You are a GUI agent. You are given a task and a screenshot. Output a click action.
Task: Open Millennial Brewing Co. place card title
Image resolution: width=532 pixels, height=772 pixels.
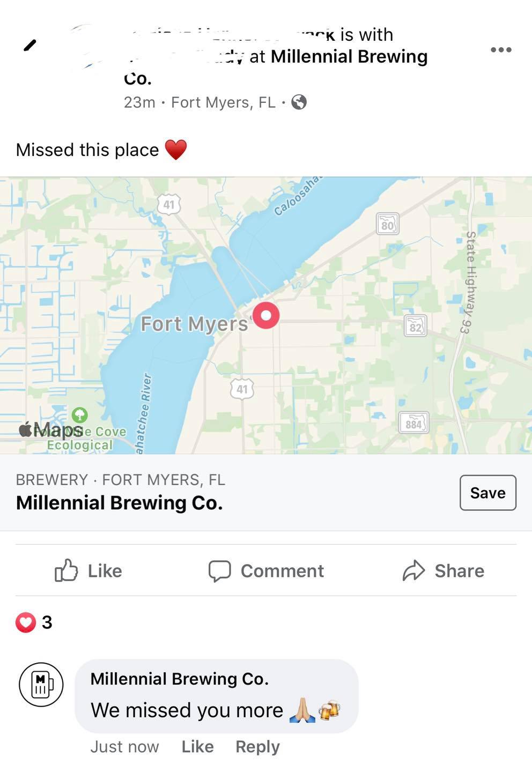[119, 503]
